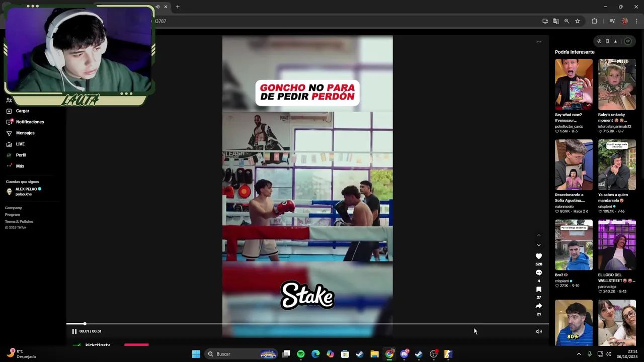Screen dimensions: 644x362
Task: Open 'Reaccionando a Sofía Agustina' video thumbnail
Action: (x=574, y=165)
